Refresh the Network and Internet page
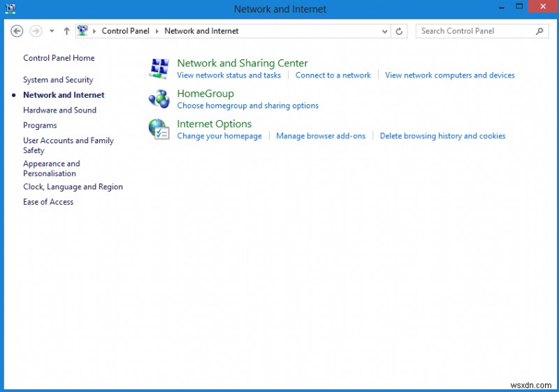 point(399,31)
